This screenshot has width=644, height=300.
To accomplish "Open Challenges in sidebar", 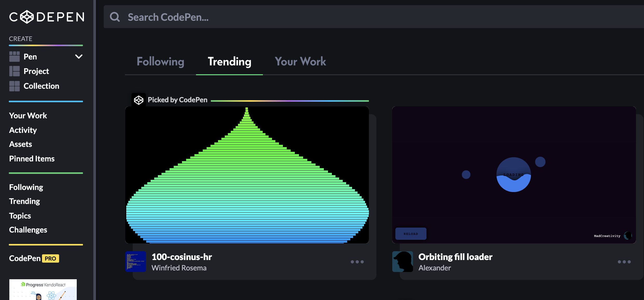I will click(28, 230).
